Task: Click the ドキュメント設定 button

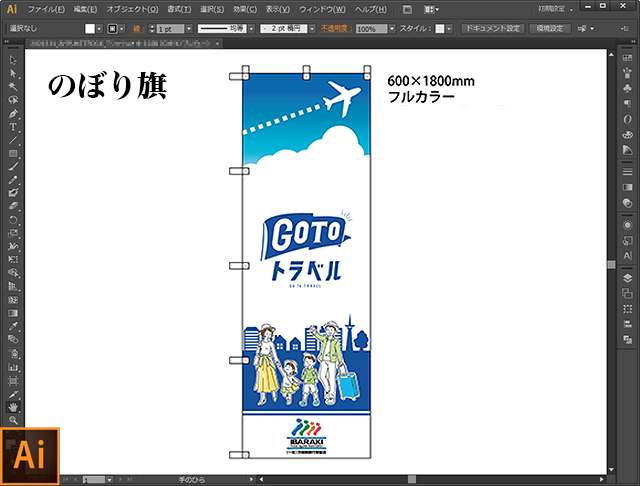Action: (x=493, y=29)
